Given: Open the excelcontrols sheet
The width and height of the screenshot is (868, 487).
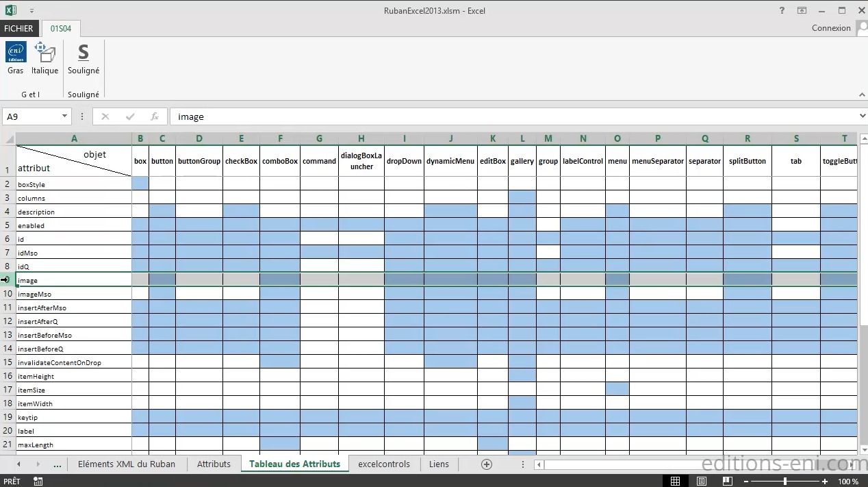Looking at the screenshot, I should coord(384,464).
